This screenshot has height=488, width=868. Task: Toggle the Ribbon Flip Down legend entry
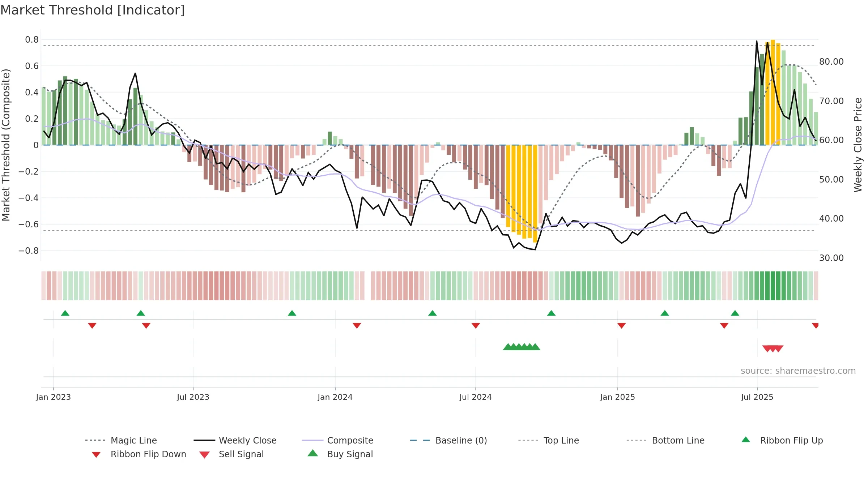(138, 454)
